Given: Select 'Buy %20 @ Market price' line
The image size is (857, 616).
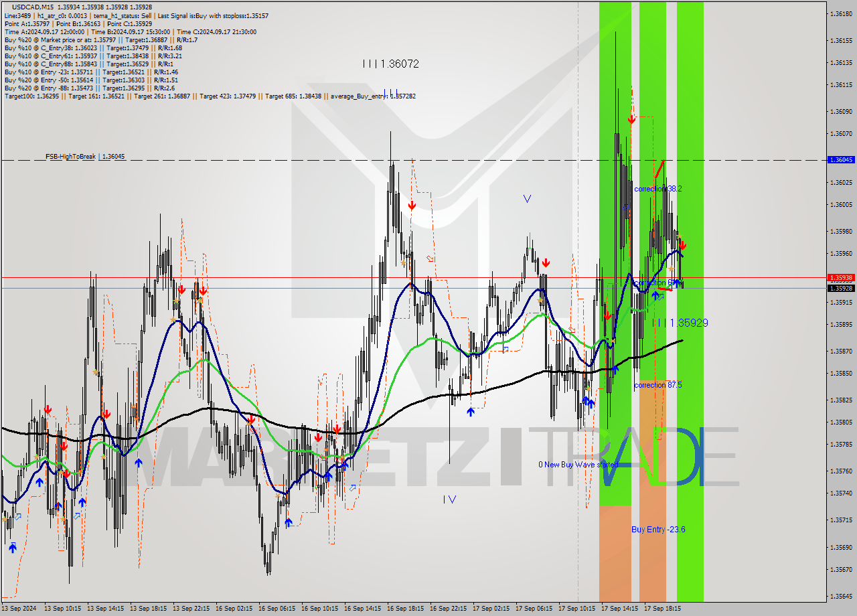Looking at the screenshot, I should (100, 40).
